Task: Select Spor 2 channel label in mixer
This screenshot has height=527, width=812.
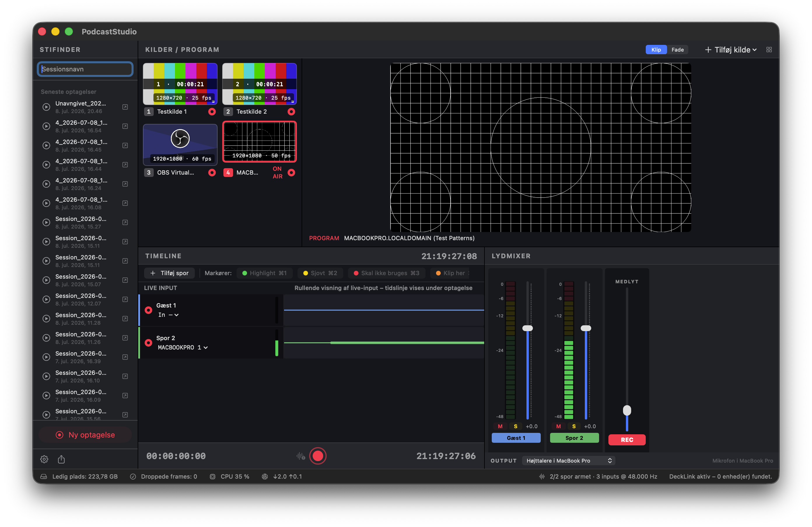Action: [574, 438]
